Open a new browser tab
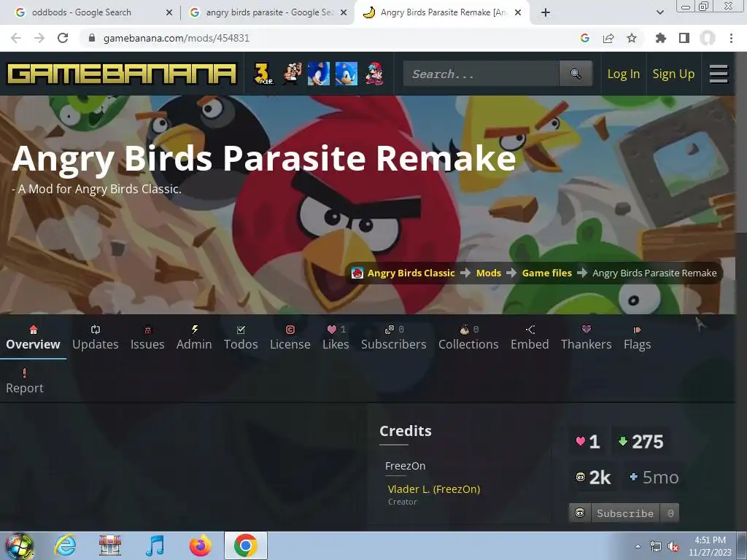 [x=546, y=12]
